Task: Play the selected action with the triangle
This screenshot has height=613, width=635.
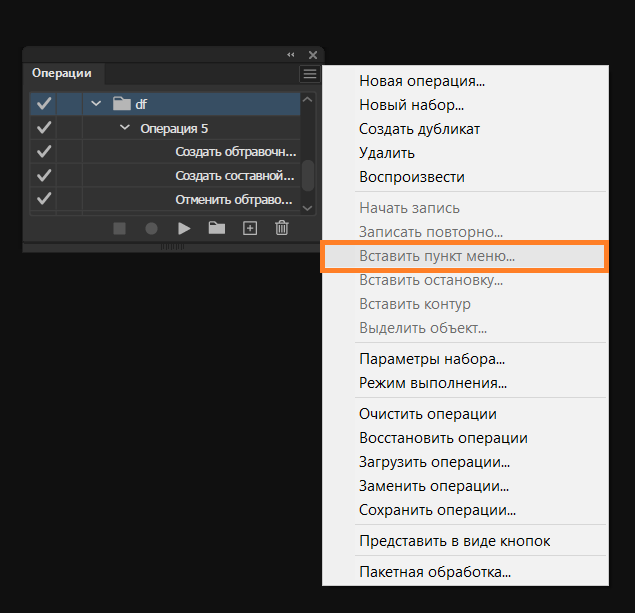Action: (x=184, y=228)
